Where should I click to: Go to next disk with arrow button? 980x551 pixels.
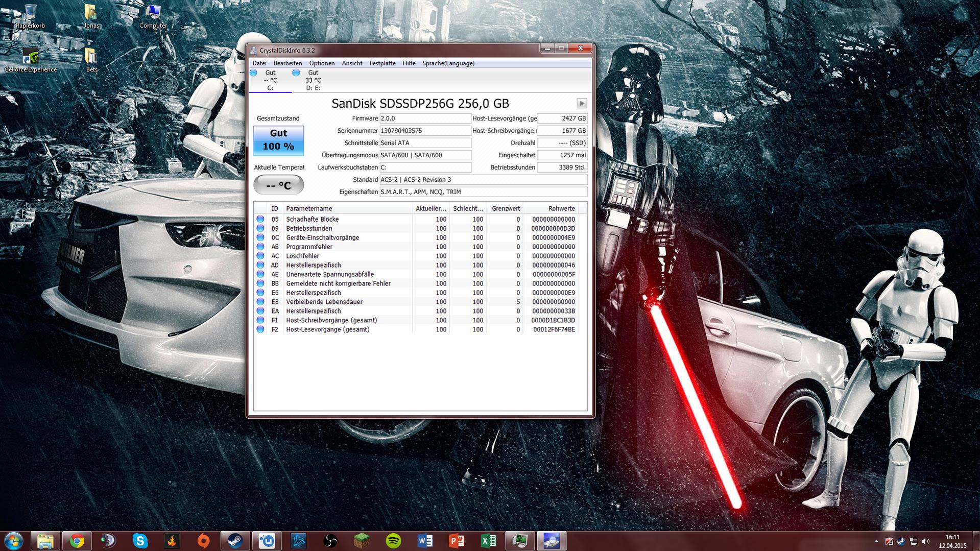click(x=582, y=103)
